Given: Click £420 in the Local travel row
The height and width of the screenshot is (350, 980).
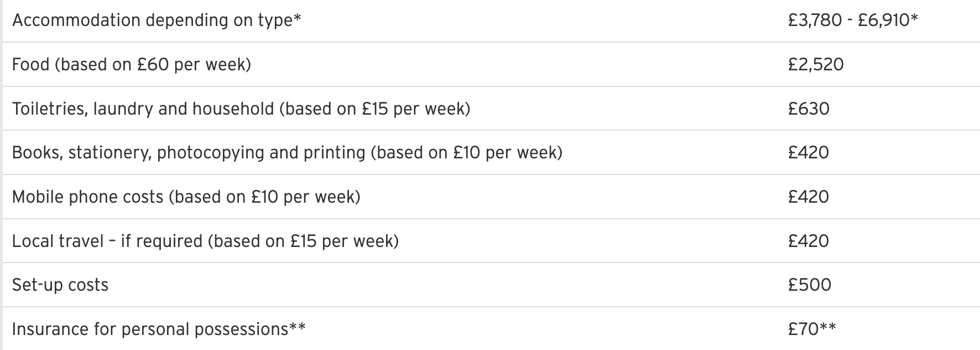Looking at the screenshot, I should click(x=809, y=241).
